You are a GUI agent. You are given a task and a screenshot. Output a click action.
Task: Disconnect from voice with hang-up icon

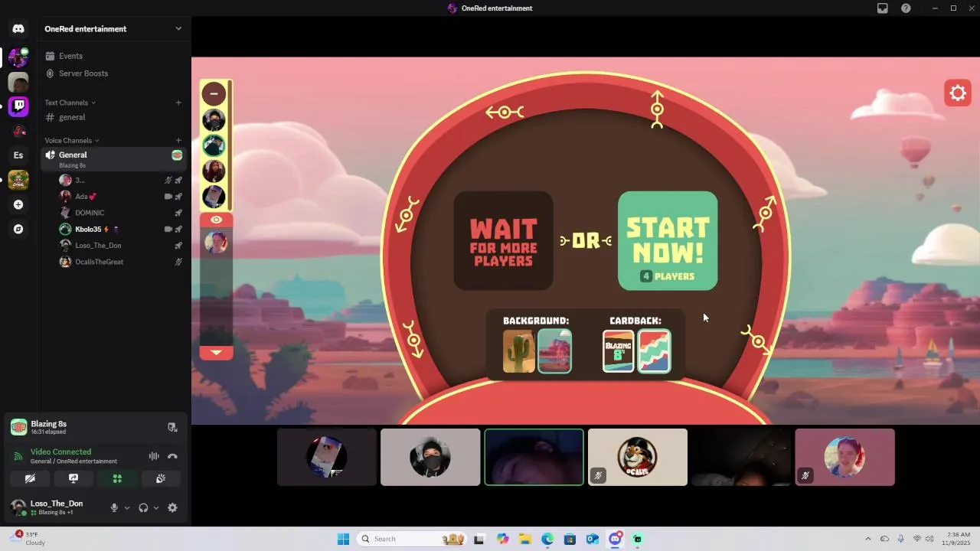click(x=172, y=456)
